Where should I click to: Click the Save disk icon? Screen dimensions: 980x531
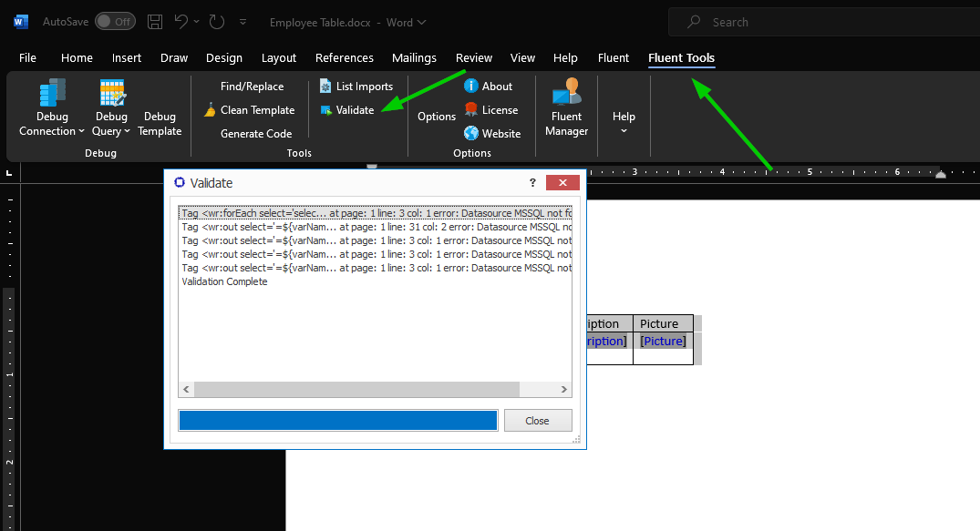point(155,22)
